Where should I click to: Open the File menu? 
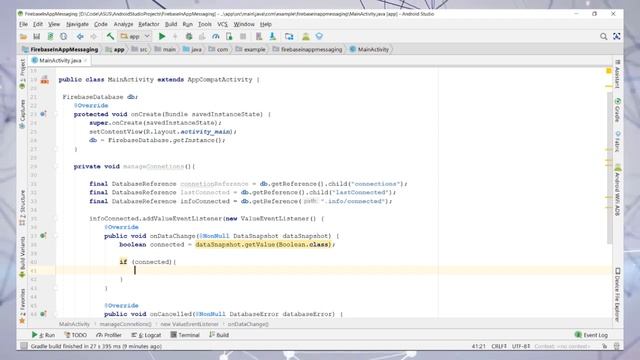coord(23,24)
